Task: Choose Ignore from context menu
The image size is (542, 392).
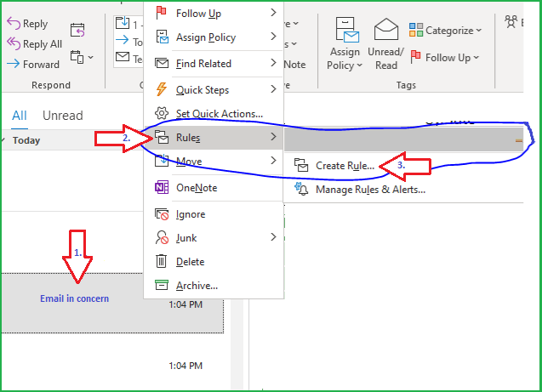Action: (214, 214)
